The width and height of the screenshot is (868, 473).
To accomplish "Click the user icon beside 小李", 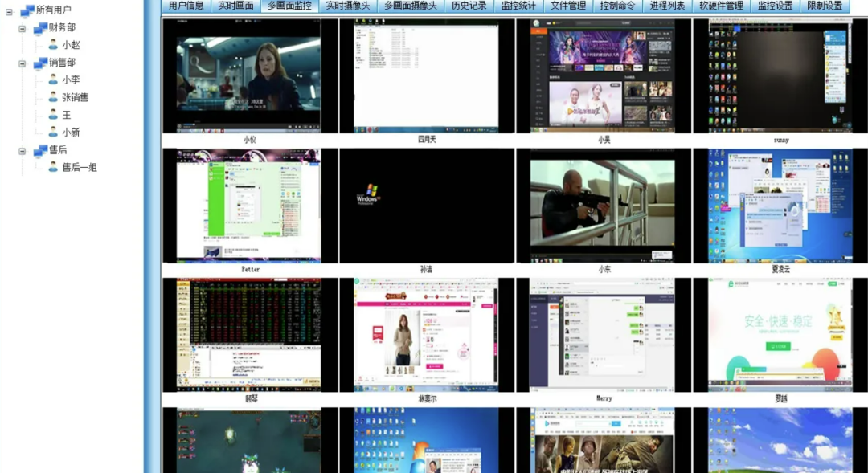I will coord(53,80).
